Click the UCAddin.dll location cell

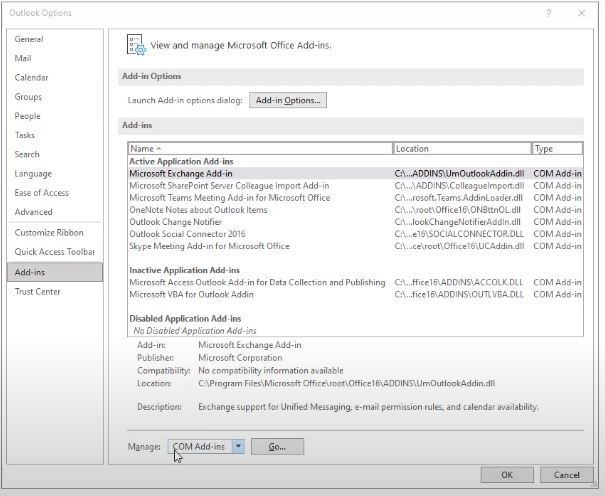[459, 246]
